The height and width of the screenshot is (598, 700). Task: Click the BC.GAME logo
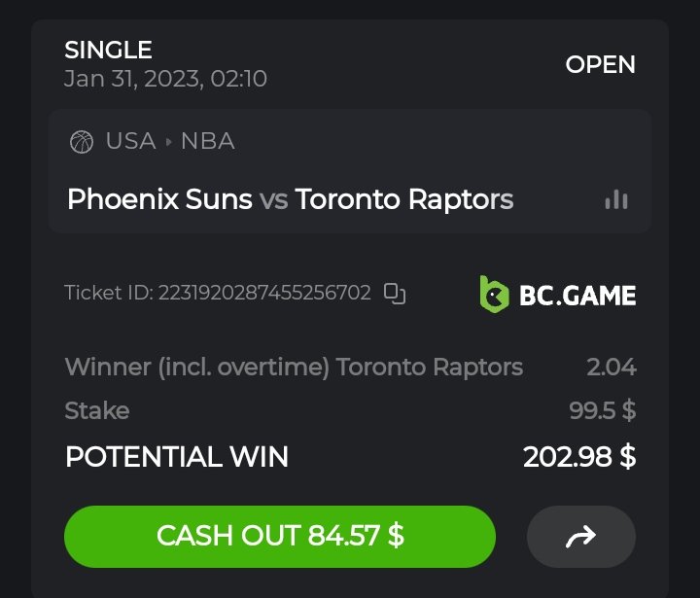(558, 294)
